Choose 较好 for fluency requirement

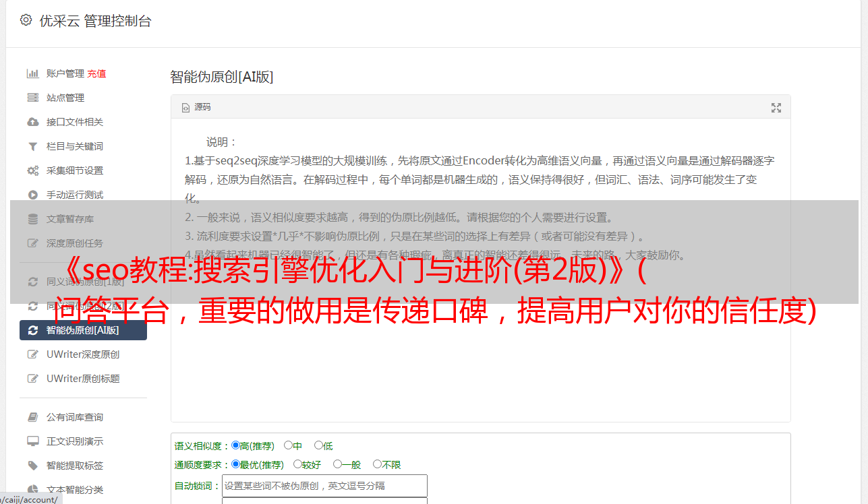pos(297,464)
